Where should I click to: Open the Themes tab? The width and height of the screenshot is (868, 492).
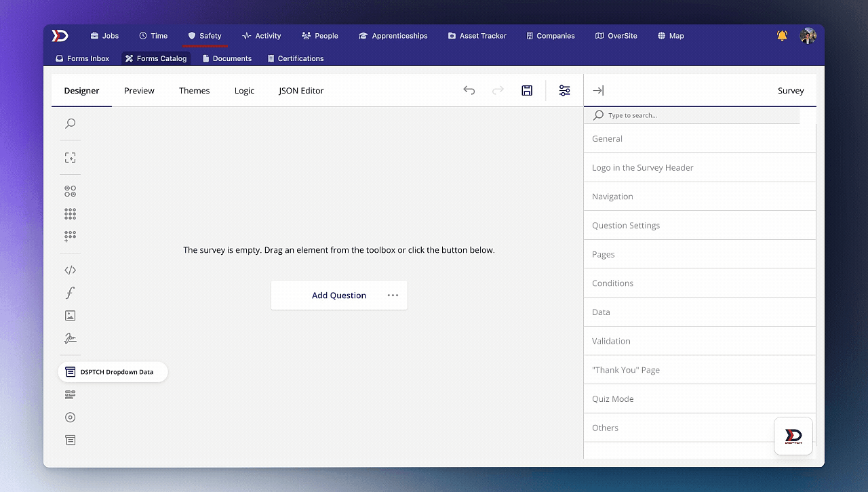pos(194,90)
